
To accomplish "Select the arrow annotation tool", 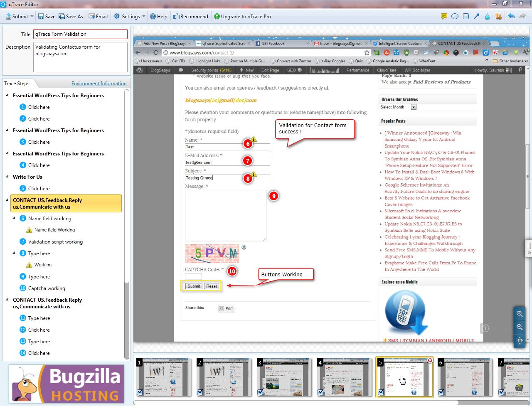I will click(477, 17).
